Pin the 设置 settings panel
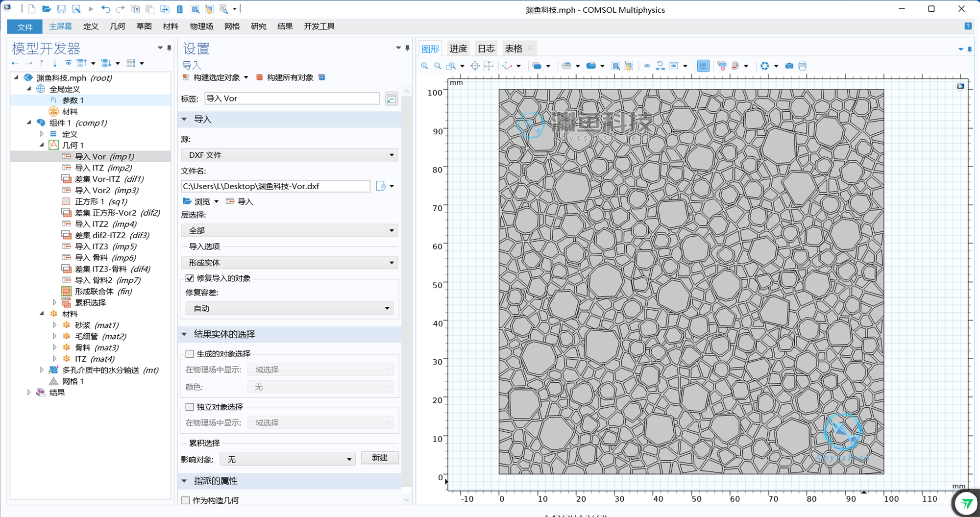 (x=407, y=48)
